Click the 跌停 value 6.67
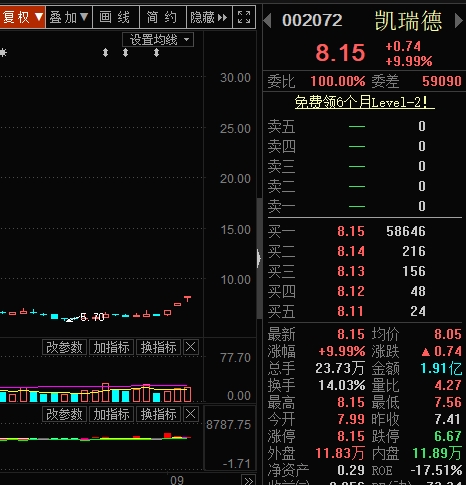 (x=448, y=436)
